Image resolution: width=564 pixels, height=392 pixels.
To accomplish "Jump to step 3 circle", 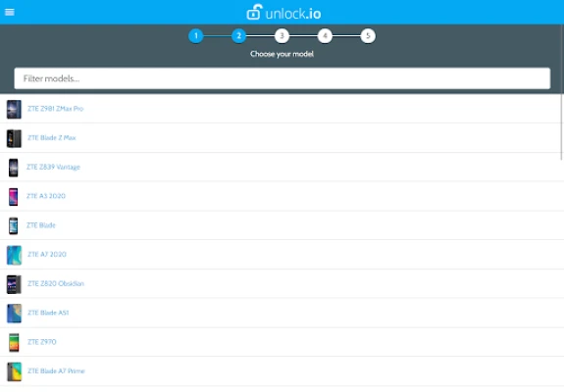I will 282,36.
